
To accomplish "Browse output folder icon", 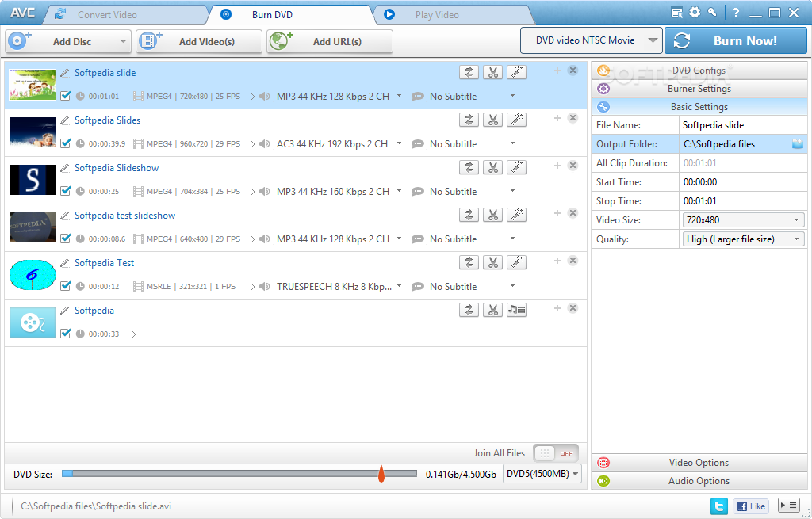I will click(798, 144).
